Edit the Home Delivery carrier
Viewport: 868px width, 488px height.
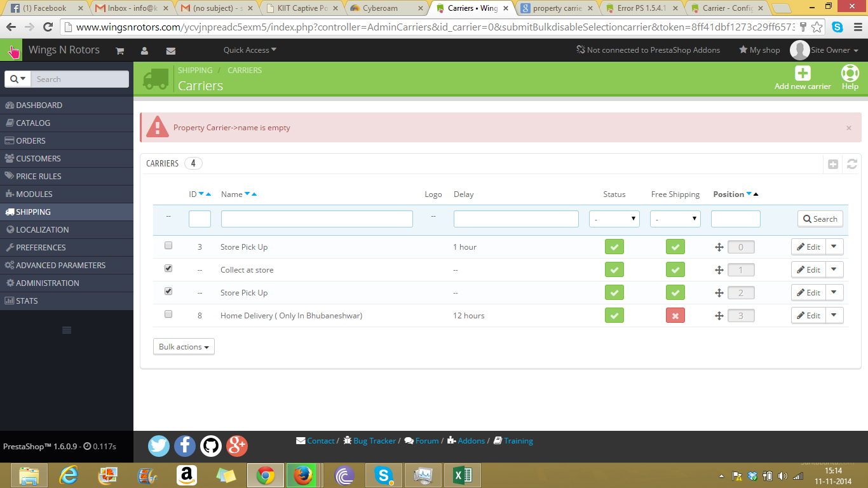(x=808, y=316)
